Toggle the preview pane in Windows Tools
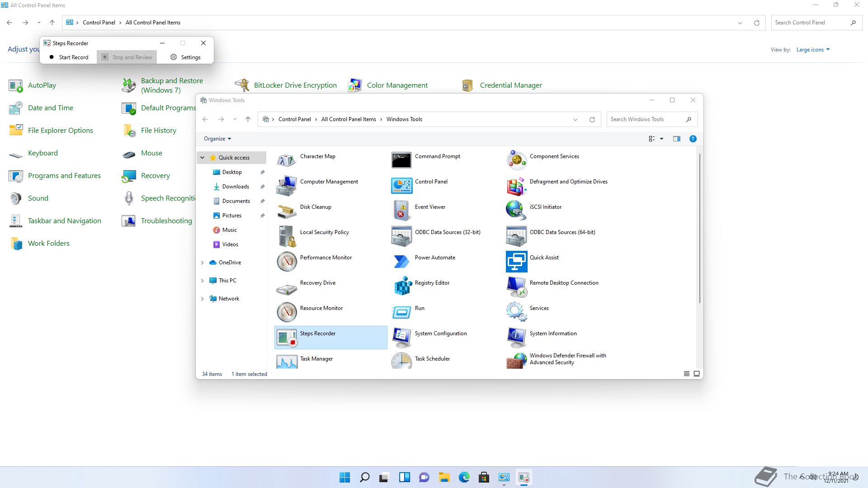This screenshot has height=488, width=868. [676, 139]
